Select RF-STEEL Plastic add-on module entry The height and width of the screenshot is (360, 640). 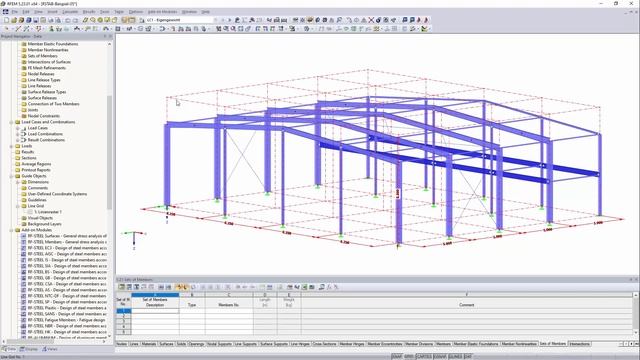pos(67,308)
